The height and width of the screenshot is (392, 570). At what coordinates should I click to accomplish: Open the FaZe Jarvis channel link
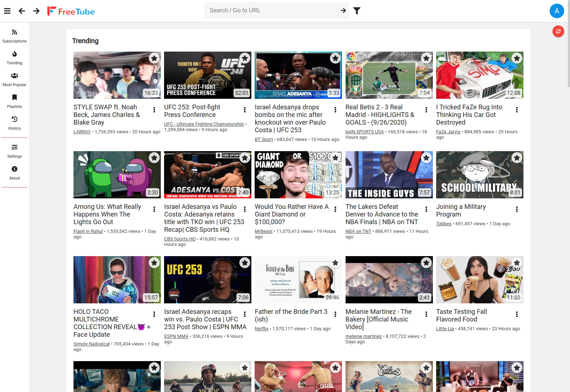(448, 132)
